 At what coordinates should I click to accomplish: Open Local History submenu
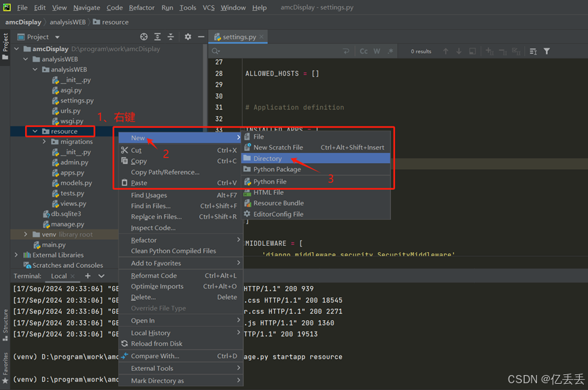pos(180,333)
